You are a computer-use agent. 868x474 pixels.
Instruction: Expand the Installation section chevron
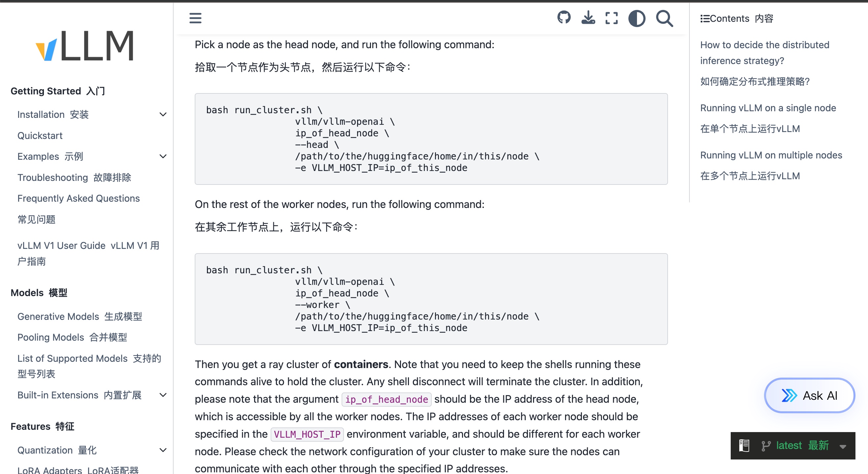click(x=163, y=115)
